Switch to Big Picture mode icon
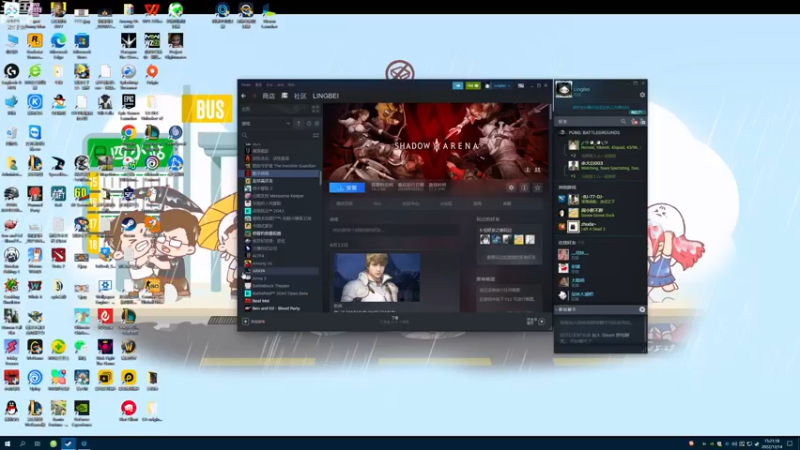The height and width of the screenshot is (450, 800). (521, 86)
